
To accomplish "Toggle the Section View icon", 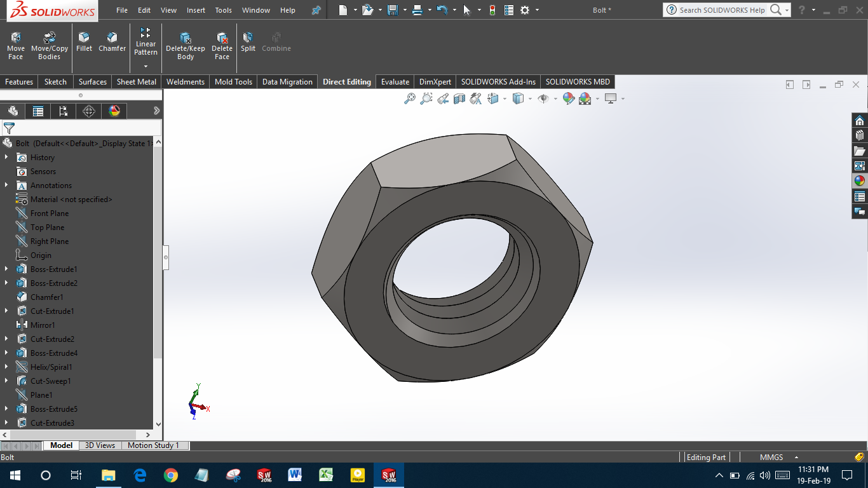I will pyautogui.click(x=459, y=98).
